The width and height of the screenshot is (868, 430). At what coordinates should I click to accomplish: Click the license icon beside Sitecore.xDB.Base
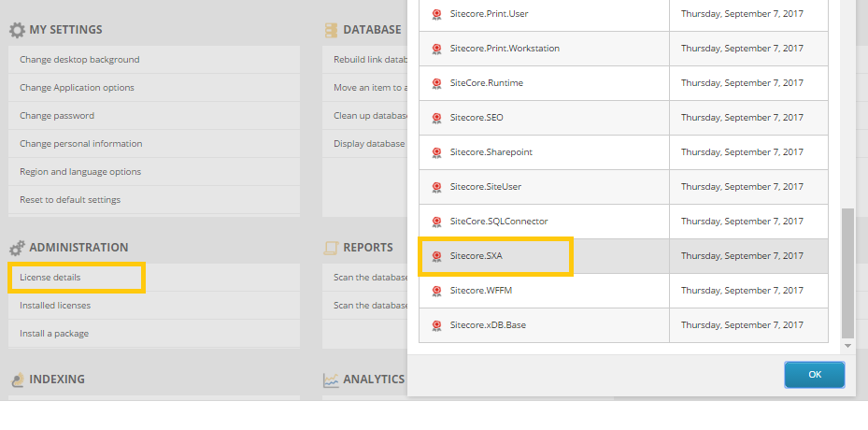(x=436, y=325)
